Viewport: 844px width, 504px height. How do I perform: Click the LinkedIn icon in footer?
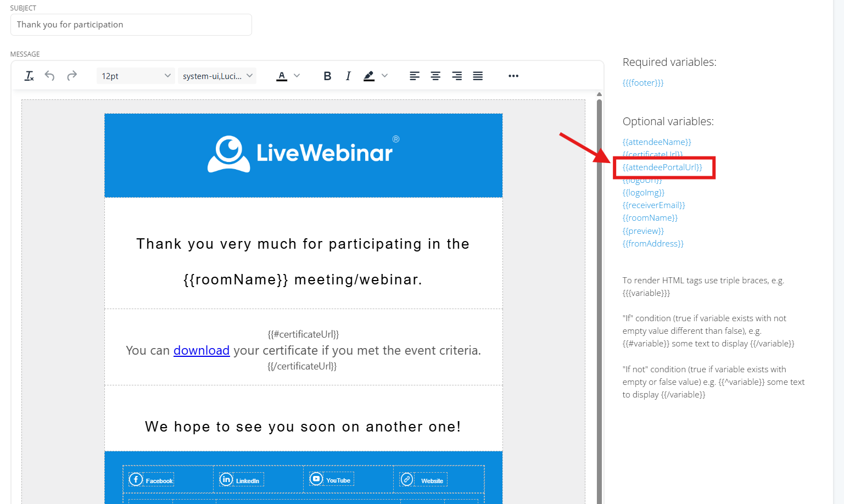(x=226, y=479)
